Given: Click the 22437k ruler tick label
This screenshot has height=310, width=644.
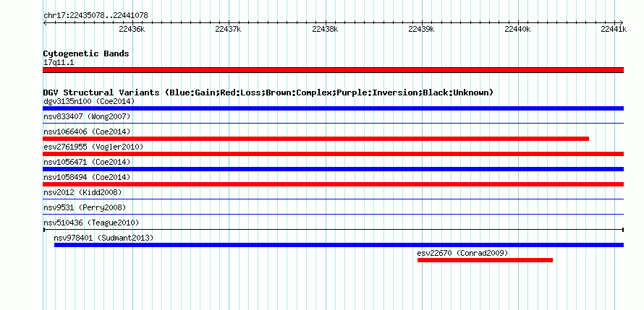Looking at the screenshot, I should [x=229, y=29].
